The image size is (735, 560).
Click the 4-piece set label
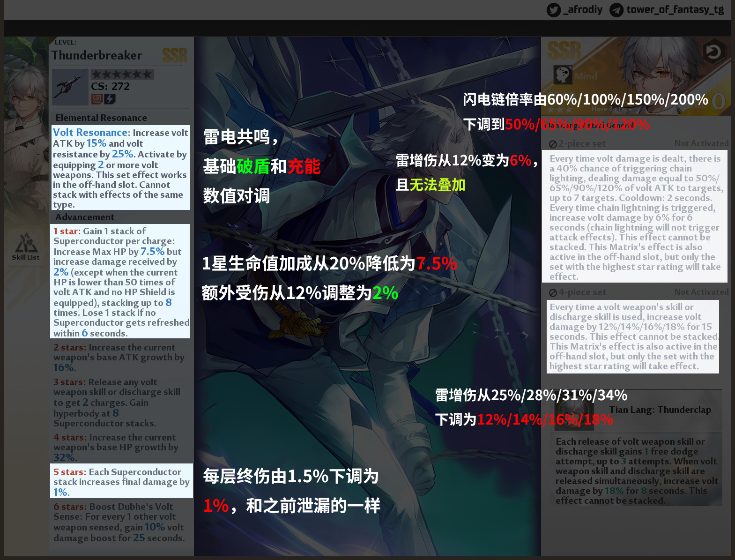click(582, 292)
